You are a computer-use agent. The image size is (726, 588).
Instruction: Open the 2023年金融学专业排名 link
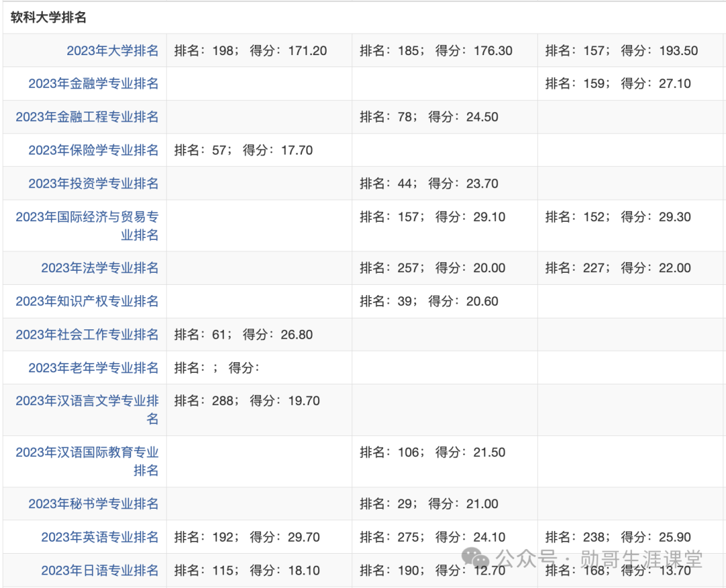tap(93, 84)
